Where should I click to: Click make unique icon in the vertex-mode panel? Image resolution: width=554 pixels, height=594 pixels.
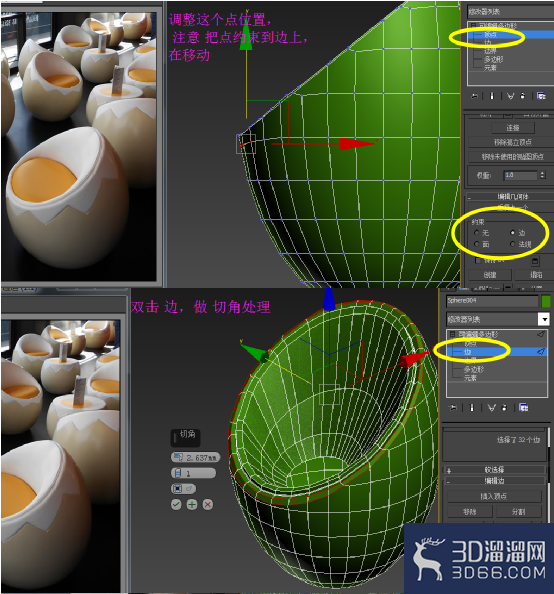coord(511,96)
